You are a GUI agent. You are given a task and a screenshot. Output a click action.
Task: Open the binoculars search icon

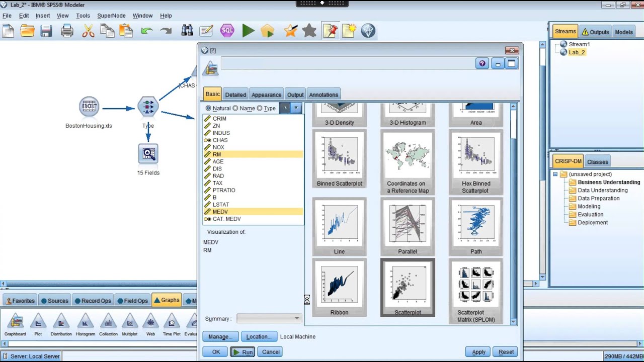[187, 31]
